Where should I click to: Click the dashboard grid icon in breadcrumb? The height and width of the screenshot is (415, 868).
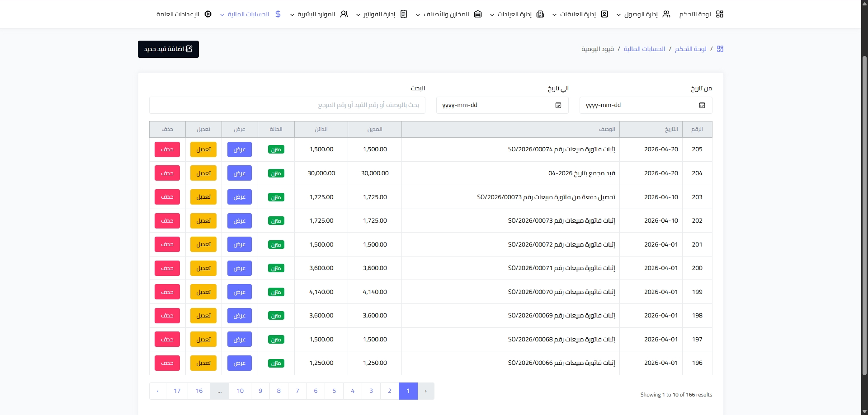pyautogui.click(x=720, y=49)
